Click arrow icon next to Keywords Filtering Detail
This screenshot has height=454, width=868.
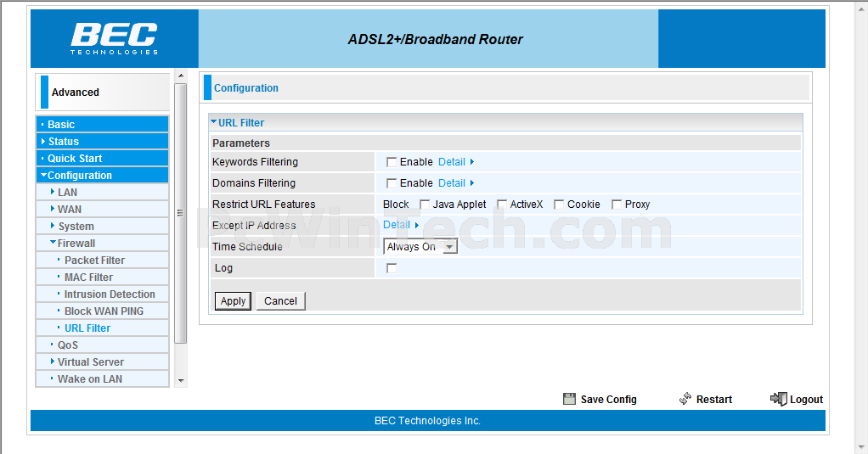[x=472, y=162]
